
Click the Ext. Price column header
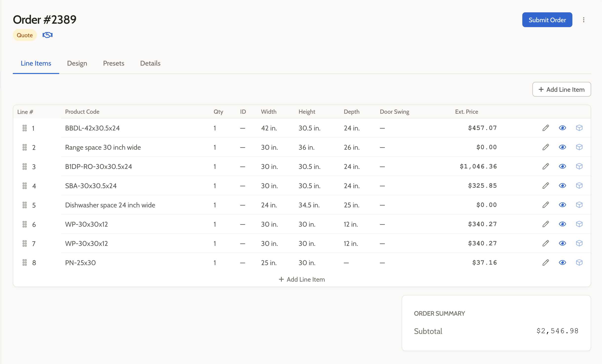[x=467, y=112]
